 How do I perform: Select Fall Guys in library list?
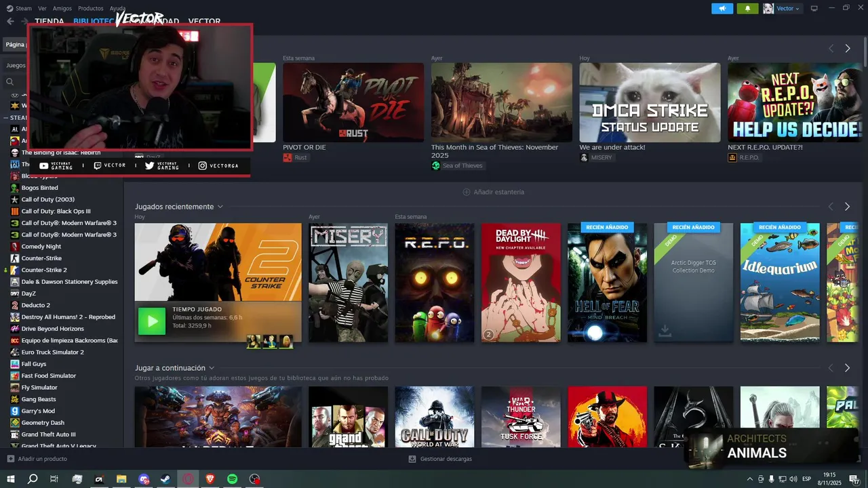click(34, 364)
